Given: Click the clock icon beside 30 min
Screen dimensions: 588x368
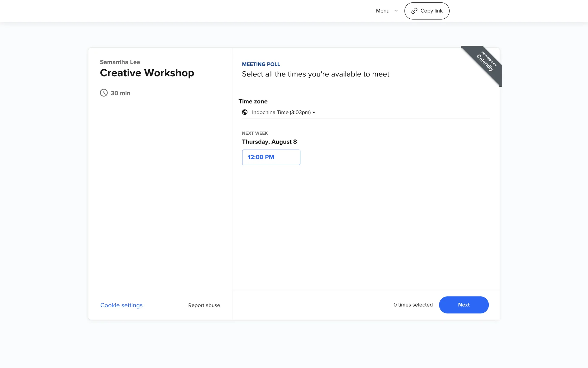Looking at the screenshot, I should coord(104,93).
